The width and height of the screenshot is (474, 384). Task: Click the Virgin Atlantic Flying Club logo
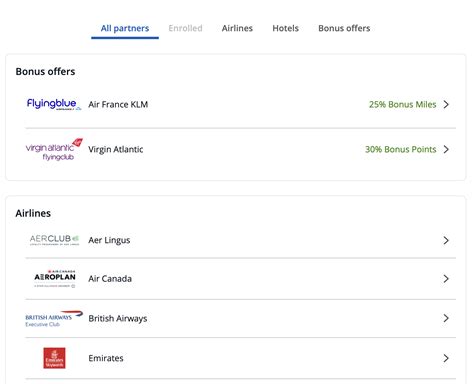[x=54, y=149]
